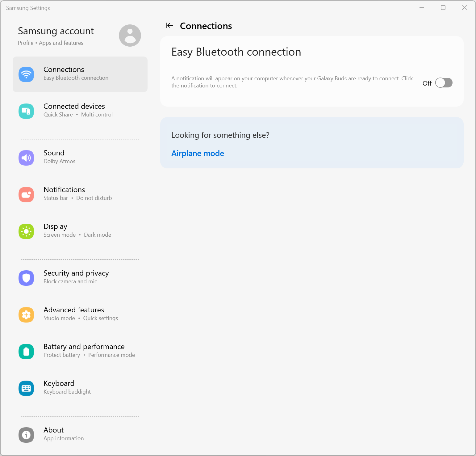The width and height of the screenshot is (476, 456).
Task: Click the About info icon
Action: 26,435
